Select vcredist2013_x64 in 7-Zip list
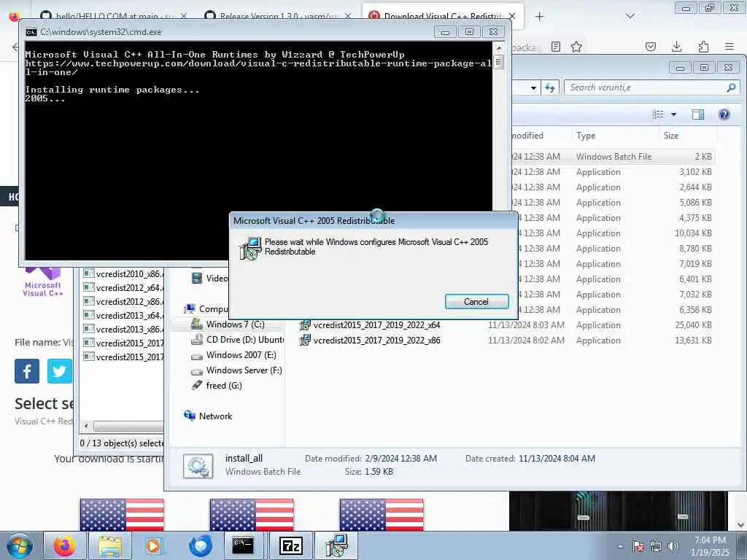The image size is (747, 560). pyautogui.click(x=123, y=315)
